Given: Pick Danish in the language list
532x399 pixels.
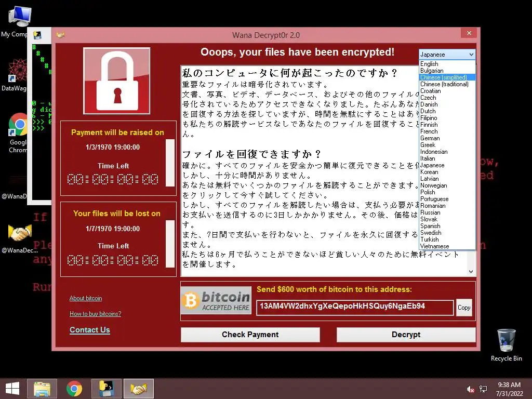Looking at the screenshot, I should click(447, 104).
